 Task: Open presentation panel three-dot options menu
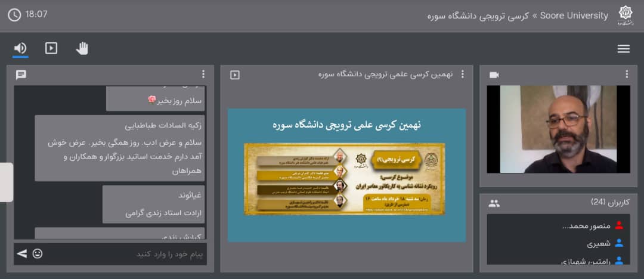(463, 75)
